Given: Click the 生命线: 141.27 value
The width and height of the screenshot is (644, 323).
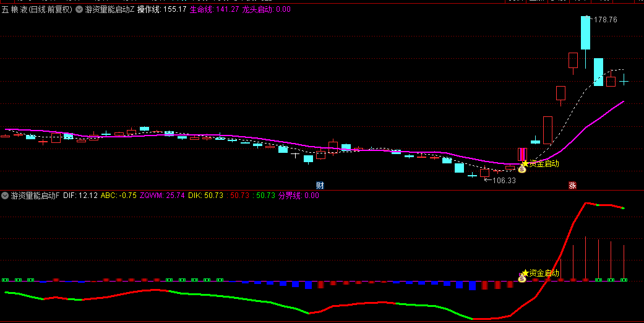Looking at the screenshot, I should 215,9.
